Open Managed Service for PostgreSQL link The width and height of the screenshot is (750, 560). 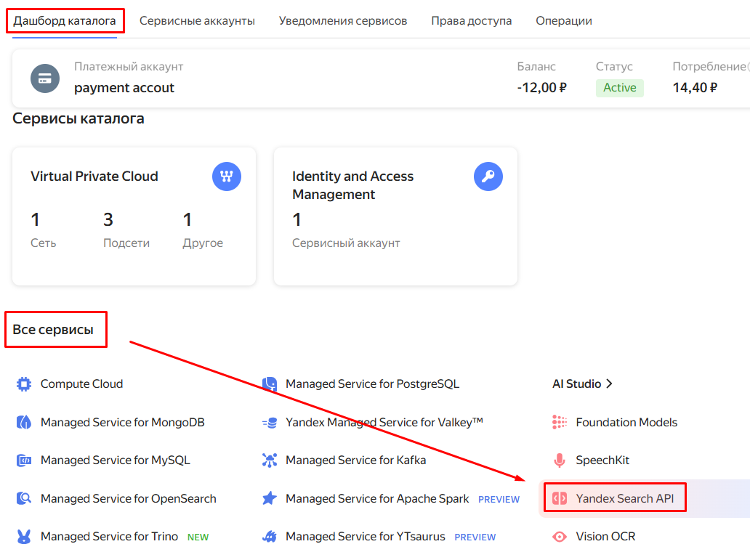pyautogui.click(x=372, y=384)
